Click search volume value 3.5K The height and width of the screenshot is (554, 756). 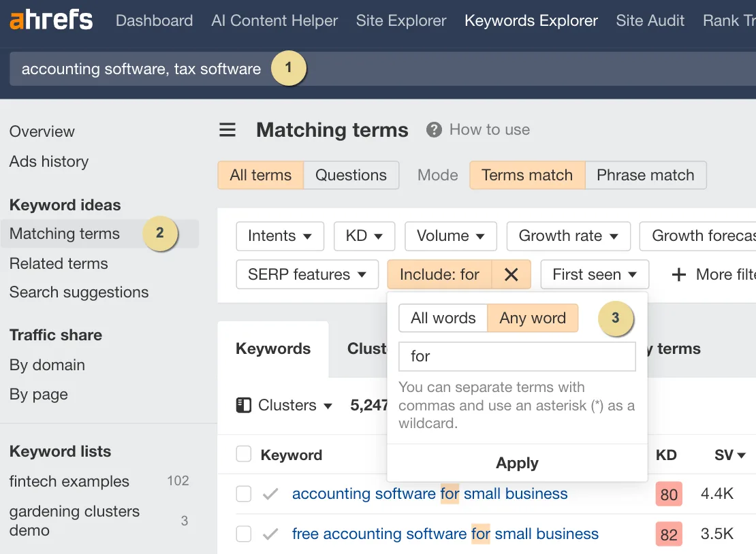click(717, 534)
